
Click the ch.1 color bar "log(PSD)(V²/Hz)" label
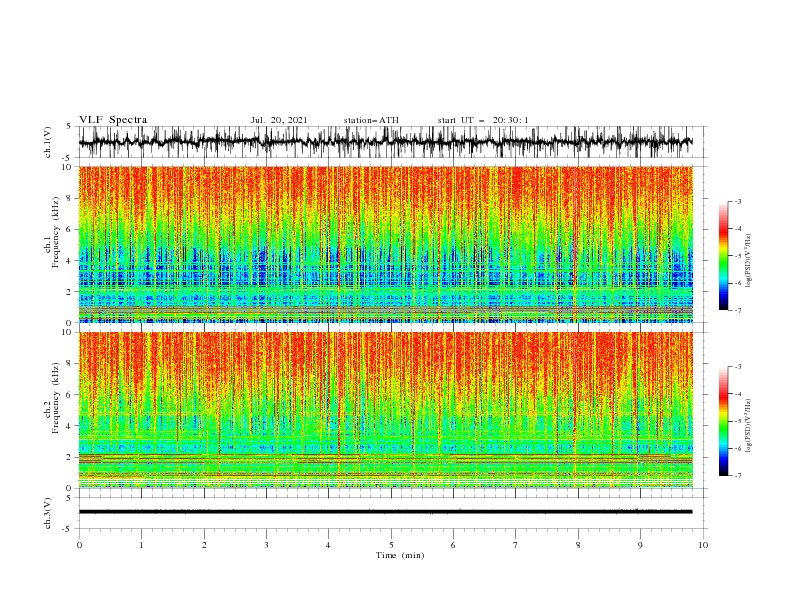click(x=748, y=261)
